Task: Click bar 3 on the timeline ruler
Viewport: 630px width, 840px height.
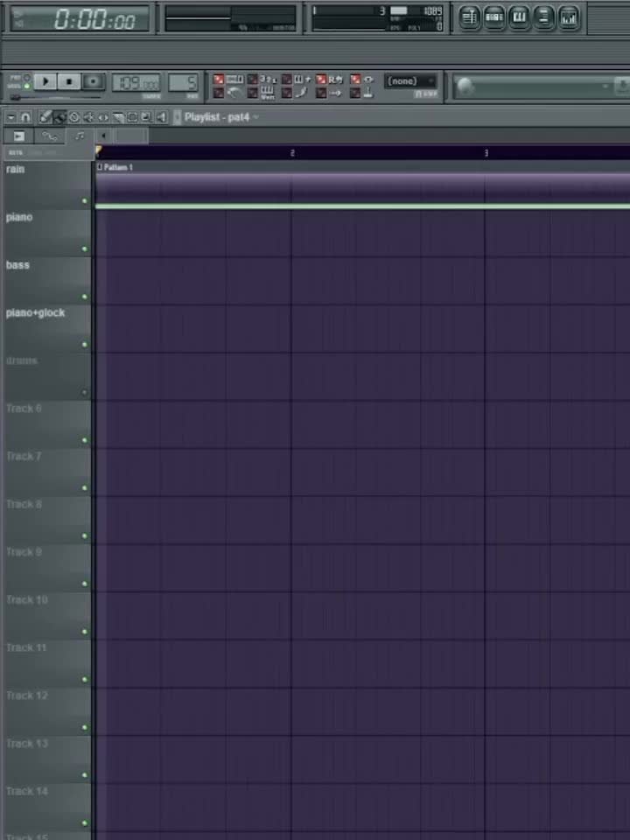Action: 486,152
